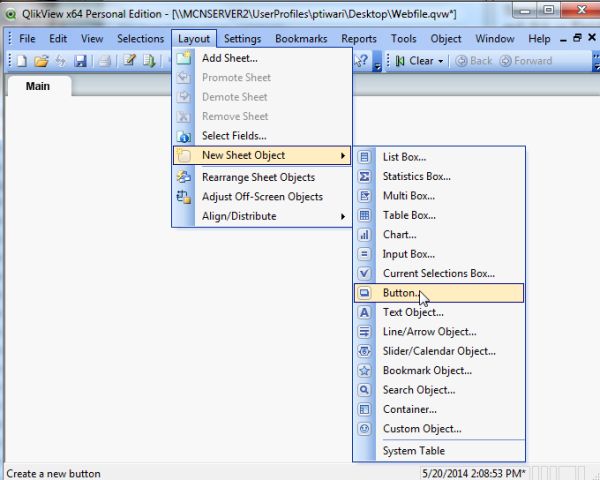
Task: Click the Current Selections Box check icon
Action: (x=364, y=273)
